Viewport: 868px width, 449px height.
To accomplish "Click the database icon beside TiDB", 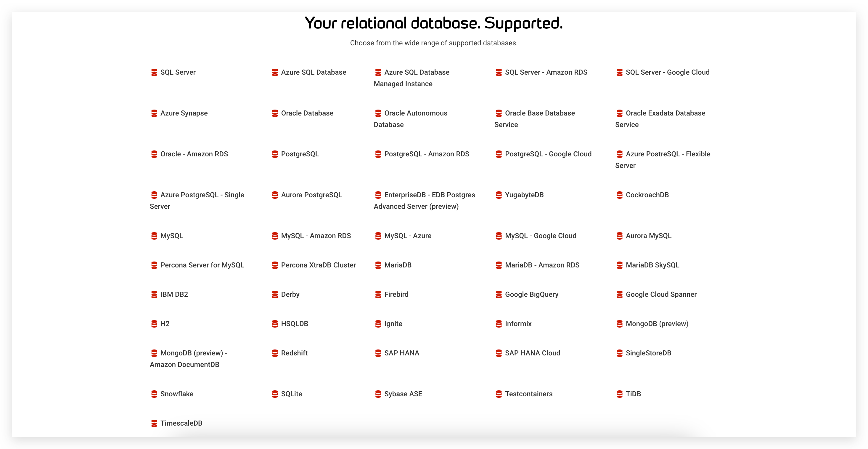I will 619,394.
